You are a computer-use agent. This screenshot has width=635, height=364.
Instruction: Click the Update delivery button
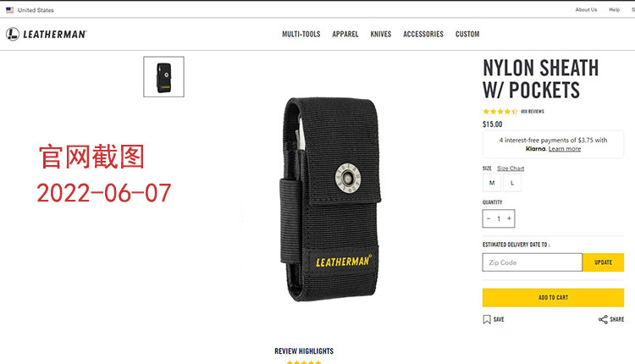(x=603, y=262)
